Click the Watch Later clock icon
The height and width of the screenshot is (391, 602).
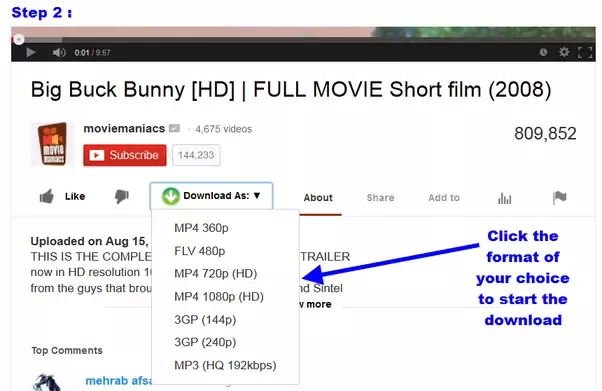543,52
